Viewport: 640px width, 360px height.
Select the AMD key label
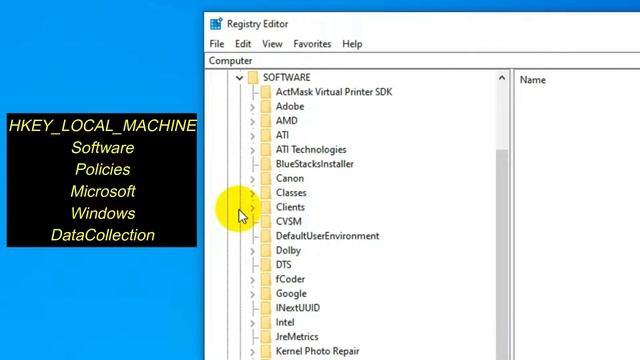(x=287, y=120)
